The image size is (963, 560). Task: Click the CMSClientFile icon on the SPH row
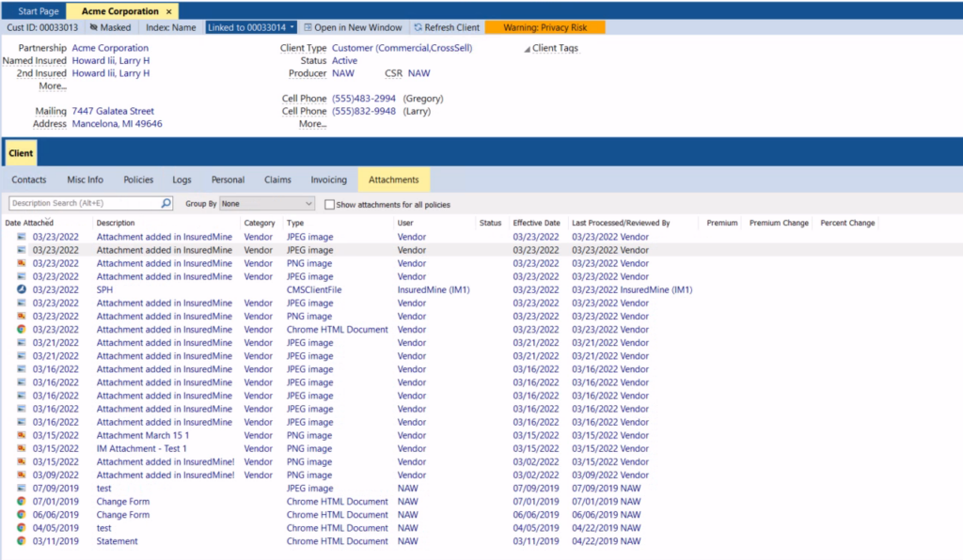(x=22, y=289)
